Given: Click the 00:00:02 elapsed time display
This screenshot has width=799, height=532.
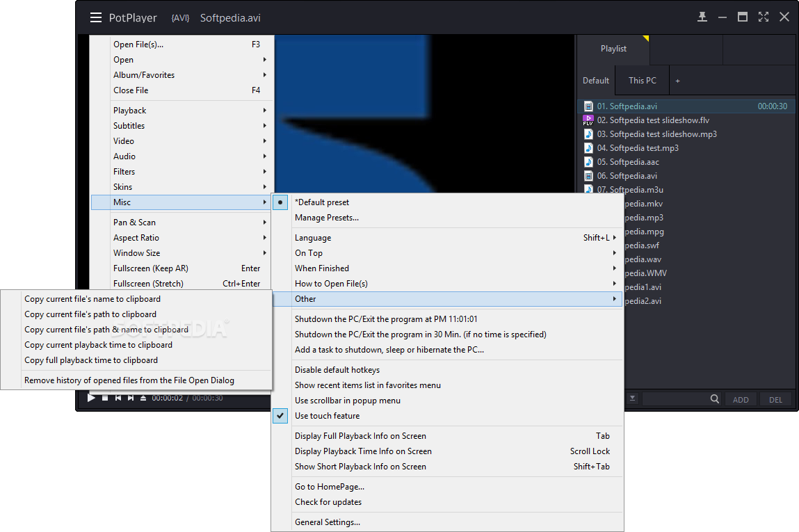Looking at the screenshot, I should click(167, 398).
